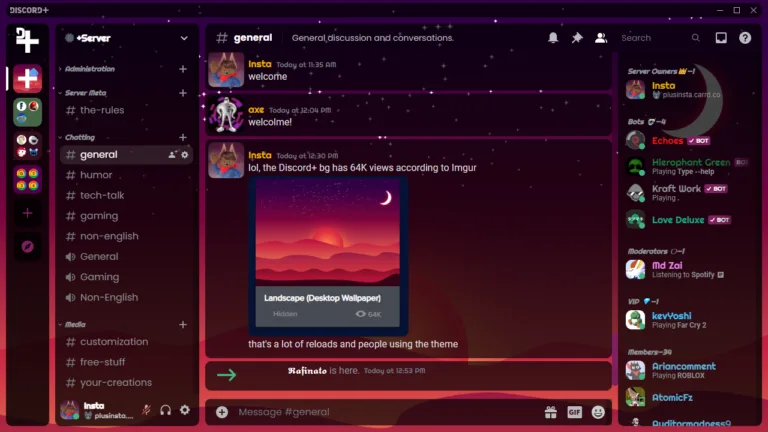Toggle headphones deafen

[166, 410]
